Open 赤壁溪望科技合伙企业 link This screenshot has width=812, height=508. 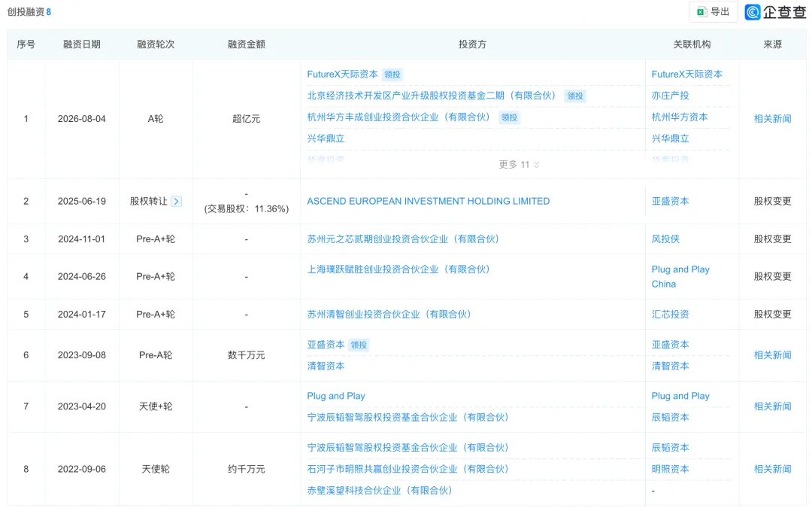pos(380,491)
